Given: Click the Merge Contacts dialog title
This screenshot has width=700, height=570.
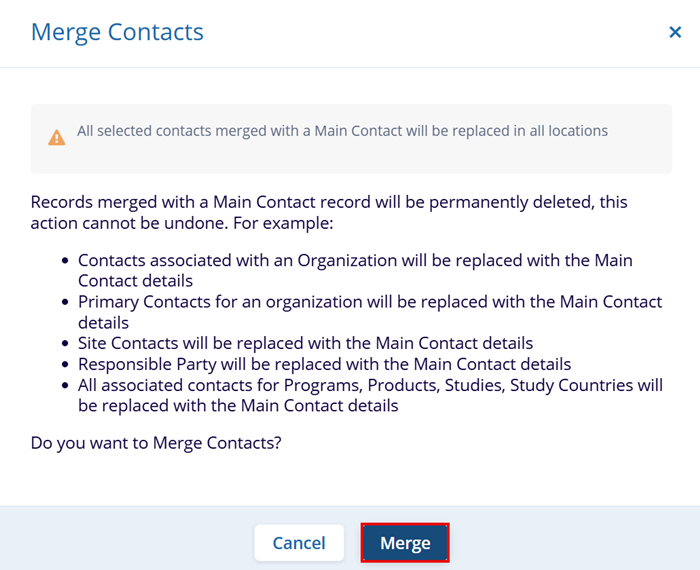Looking at the screenshot, I should [x=117, y=32].
